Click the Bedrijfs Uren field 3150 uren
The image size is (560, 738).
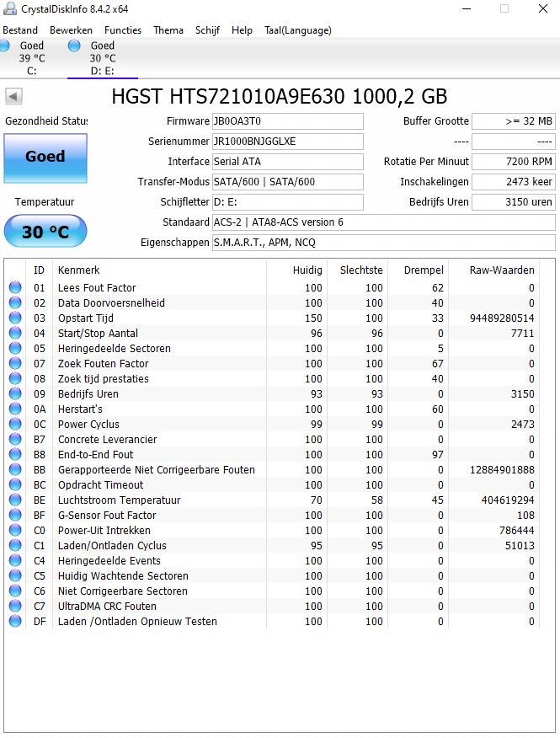514,202
